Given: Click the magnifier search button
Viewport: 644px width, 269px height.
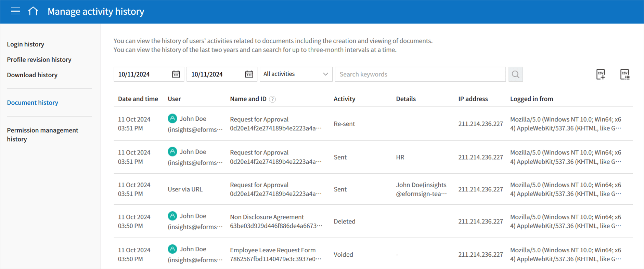Looking at the screenshot, I should click(515, 74).
